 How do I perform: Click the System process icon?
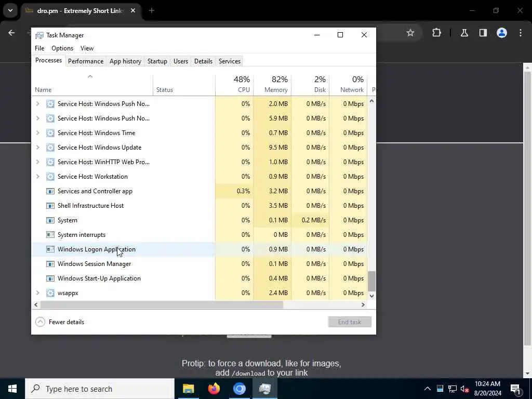pos(50,220)
